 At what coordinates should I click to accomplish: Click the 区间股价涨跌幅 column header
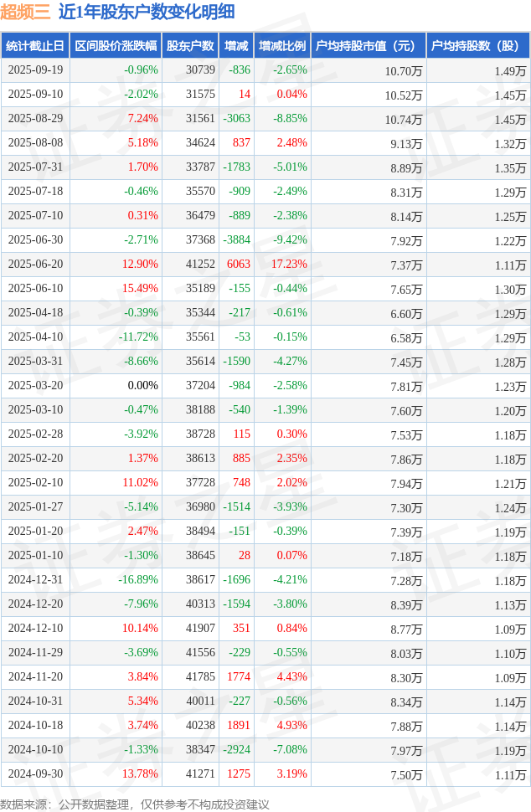[116, 46]
